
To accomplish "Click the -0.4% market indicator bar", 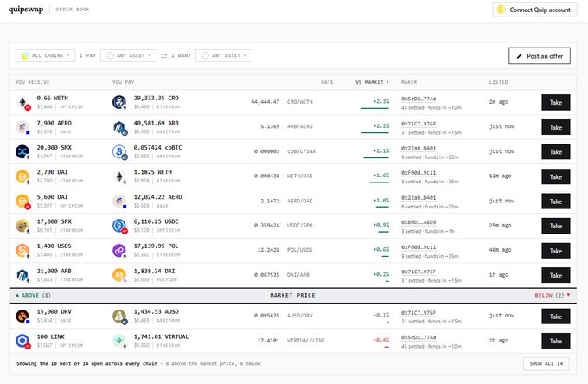I will coord(387,348).
